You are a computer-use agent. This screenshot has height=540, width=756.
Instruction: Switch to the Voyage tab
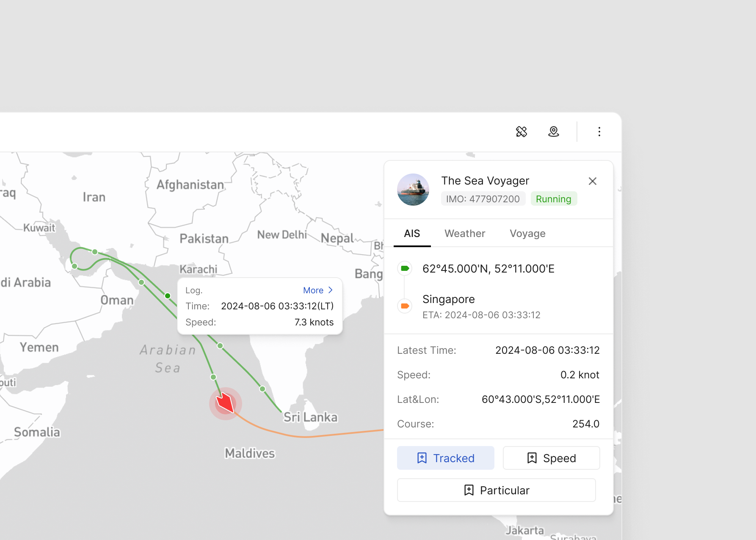tap(527, 234)
